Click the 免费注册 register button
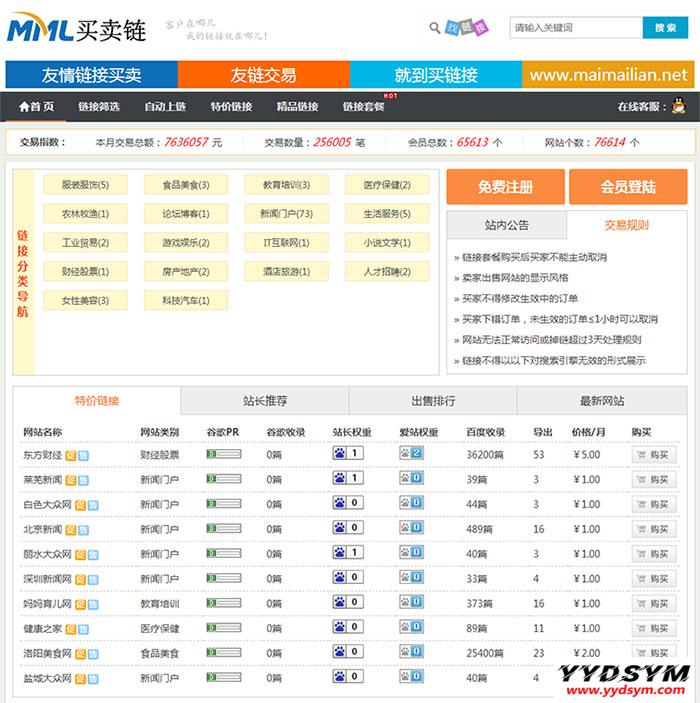 505,187
